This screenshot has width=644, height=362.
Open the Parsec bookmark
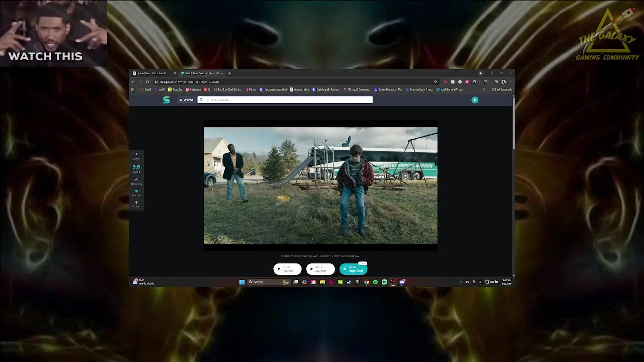tap(251, 89)
